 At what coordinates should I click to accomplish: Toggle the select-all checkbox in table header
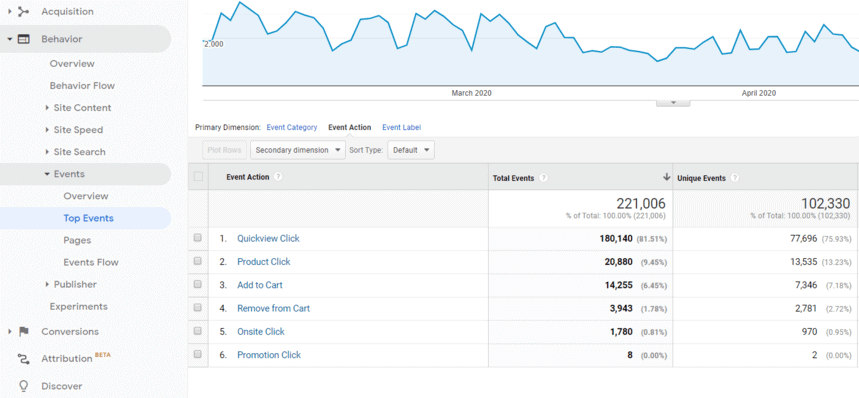(198, 177)
